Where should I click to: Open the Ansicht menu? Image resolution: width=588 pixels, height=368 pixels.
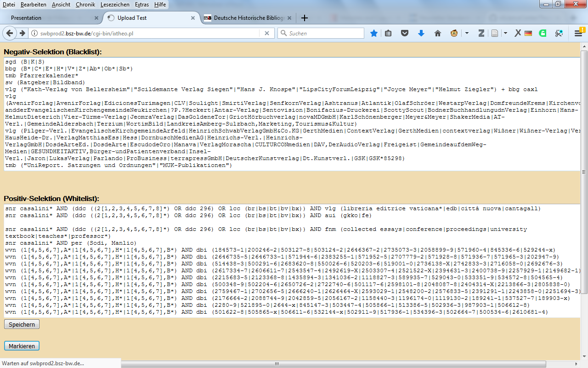(61, 5)
